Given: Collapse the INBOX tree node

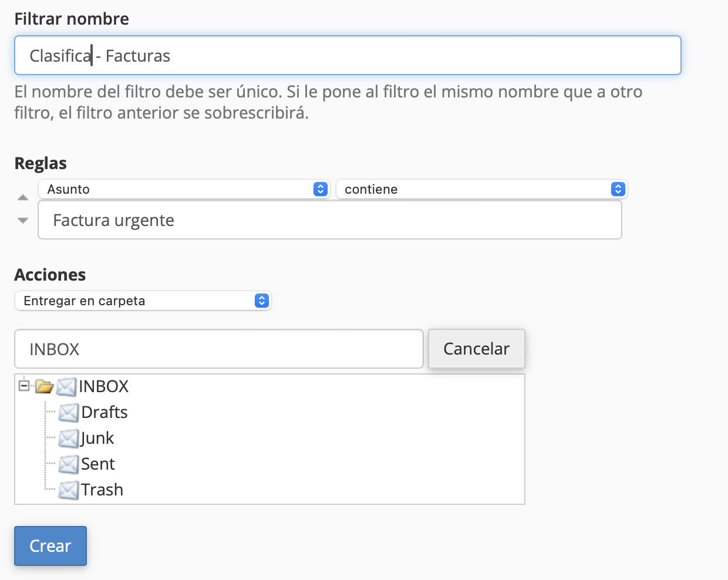Looking at the screenshot, I should click(x=24, y=386).
